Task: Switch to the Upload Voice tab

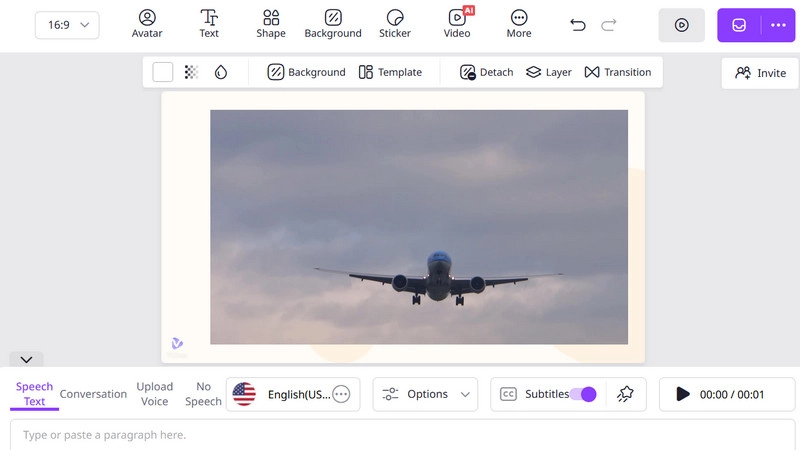Action: click(154, 394)
